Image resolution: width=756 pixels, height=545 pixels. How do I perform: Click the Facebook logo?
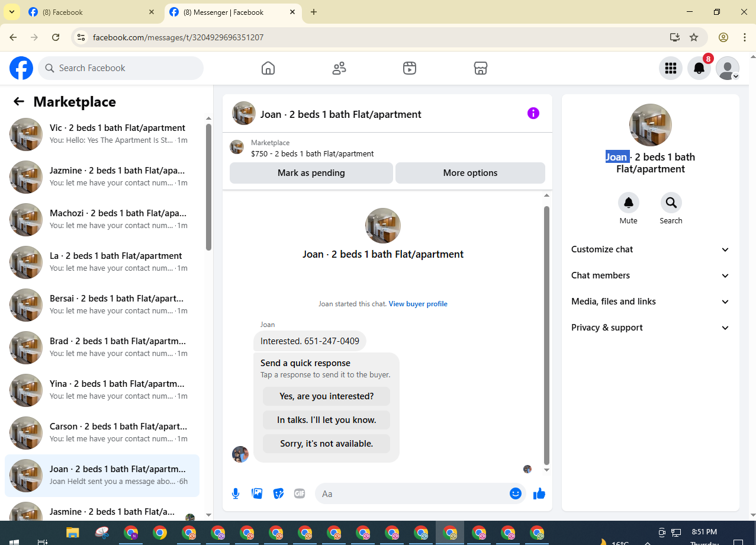point(21,68)
